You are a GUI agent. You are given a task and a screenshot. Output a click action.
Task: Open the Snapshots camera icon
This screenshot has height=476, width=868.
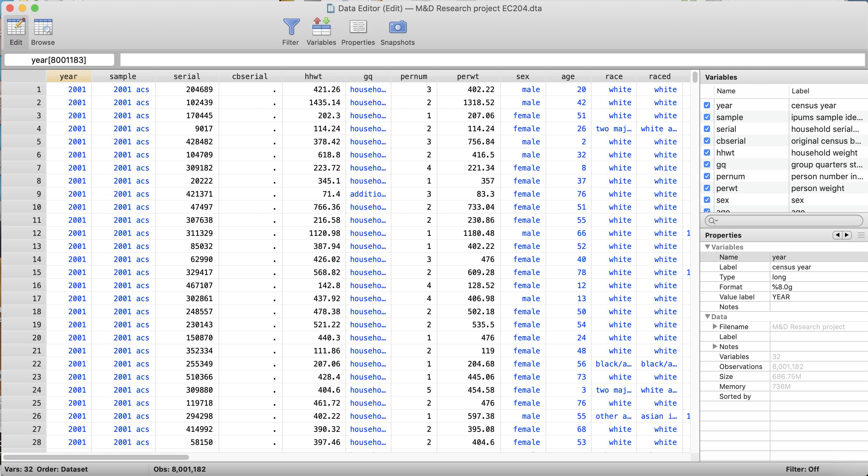pyautogui.click(x=398, y=27)
